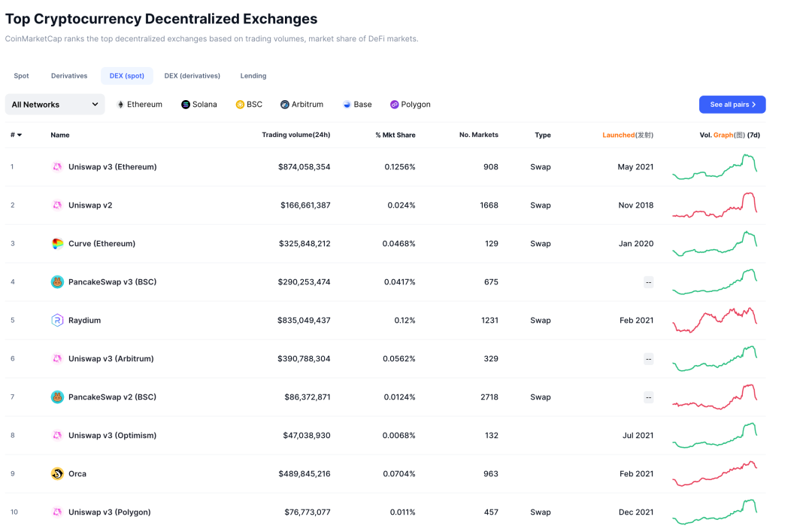Click the Uniswap v3 (Ethereum) logo icon
The image size is (812, 526).
coord(57,167)
